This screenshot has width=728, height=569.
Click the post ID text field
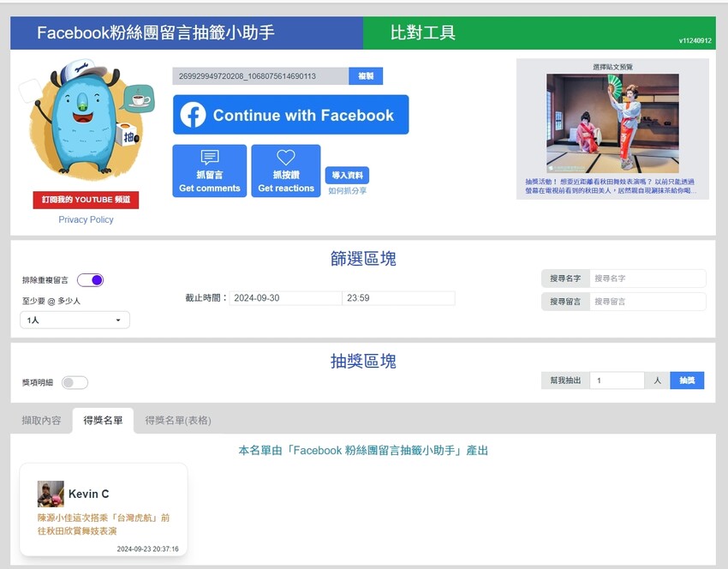pos(260,76)
